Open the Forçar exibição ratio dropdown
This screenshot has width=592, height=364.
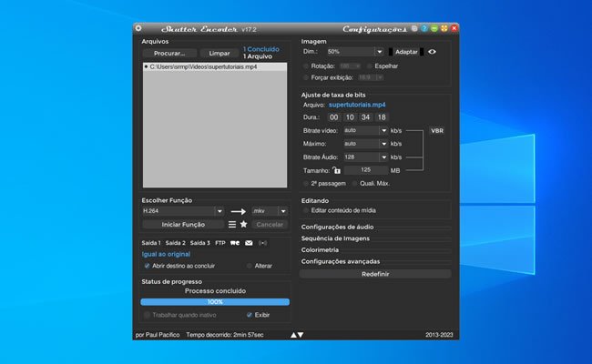(371, 77)
